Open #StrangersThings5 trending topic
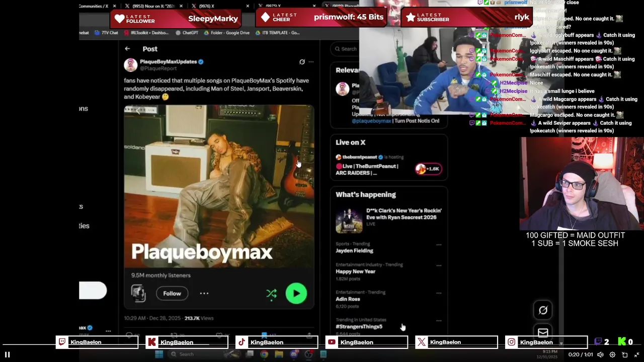 pyautogui.click(x=359, y=326)
